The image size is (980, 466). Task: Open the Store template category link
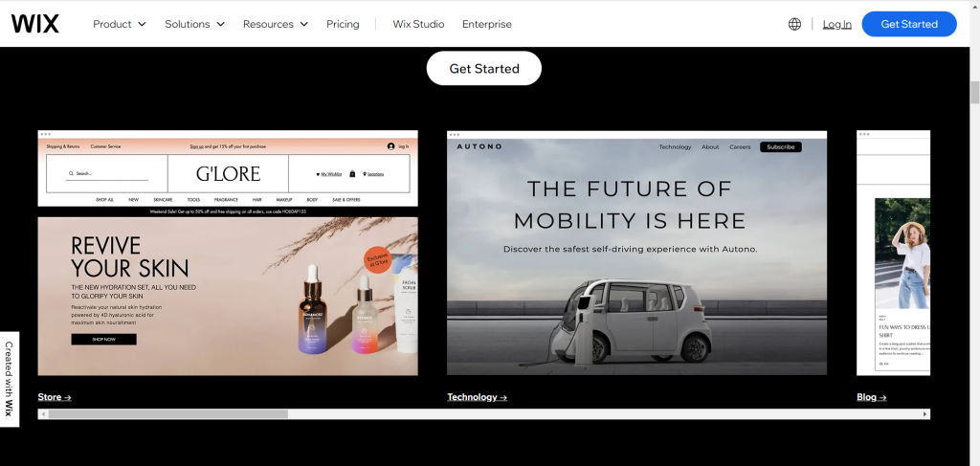tap(55, 397)
